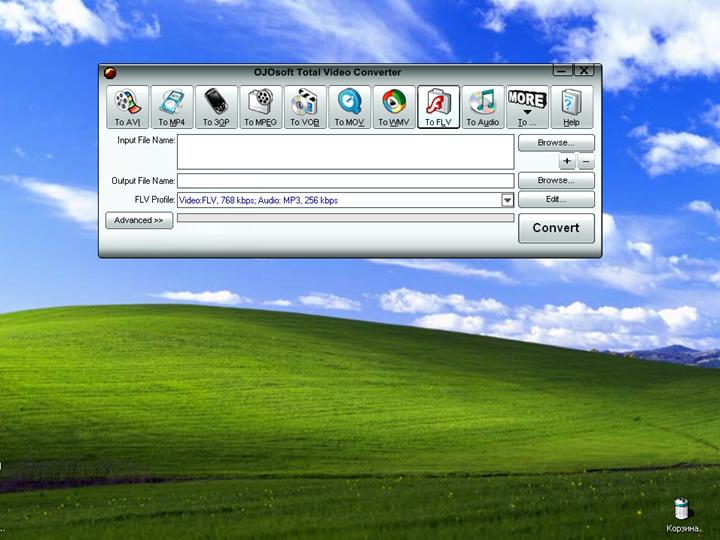
Task: Close the Total Video Converter window
Action: tap(584, 70)
